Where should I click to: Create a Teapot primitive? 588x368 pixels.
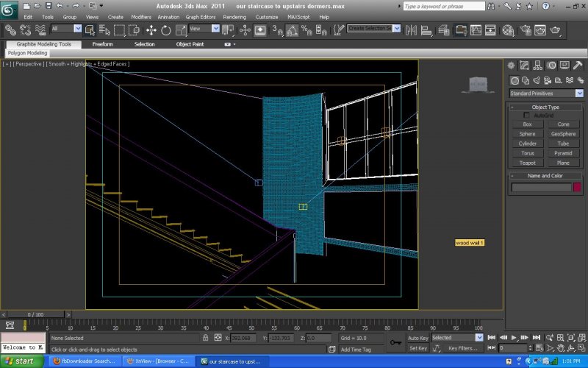(x=527, y=163)
